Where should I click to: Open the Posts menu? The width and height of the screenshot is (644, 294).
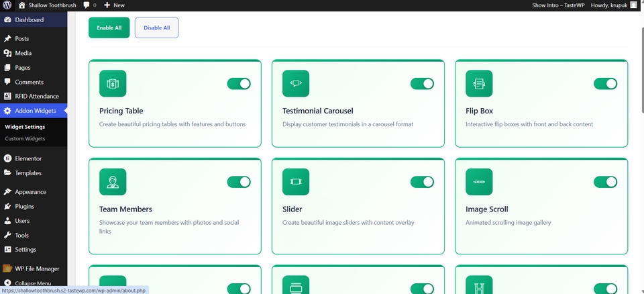click(x=34, y=39)
